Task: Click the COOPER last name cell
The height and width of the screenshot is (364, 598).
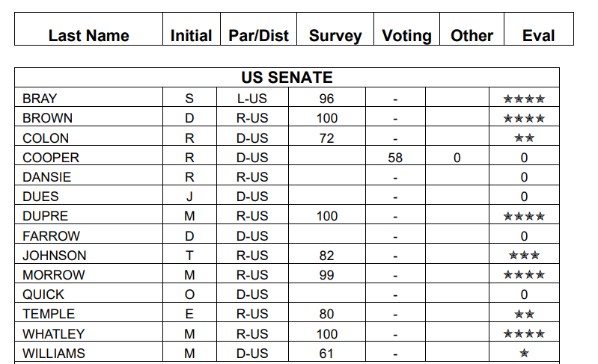Action: point(51,158)
